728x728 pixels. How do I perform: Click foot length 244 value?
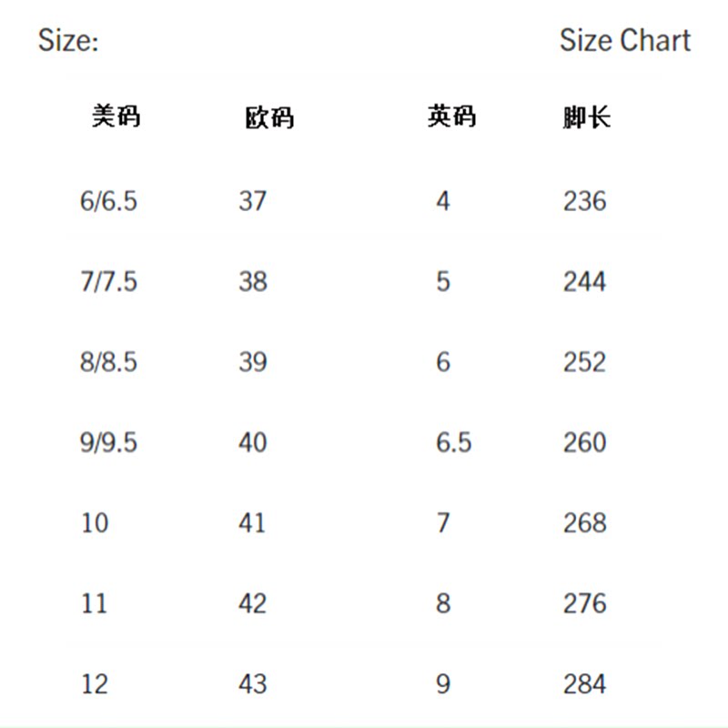(x=584, y=281)
